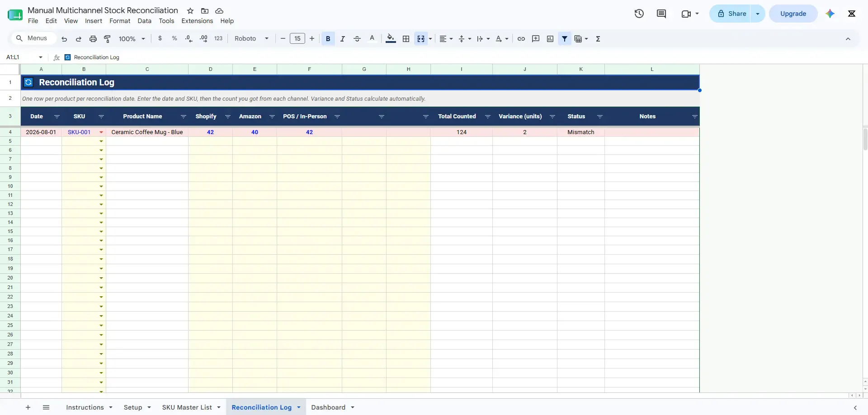Screen dimensions: 868x415
Task: Format as currency with dollar icon
Action: [160, 39]
